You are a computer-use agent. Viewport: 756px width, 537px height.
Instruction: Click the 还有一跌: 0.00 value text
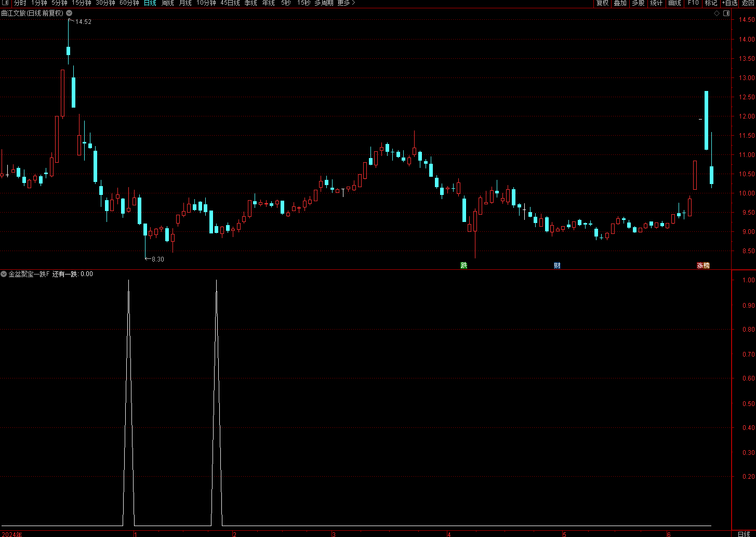(73, 274)
